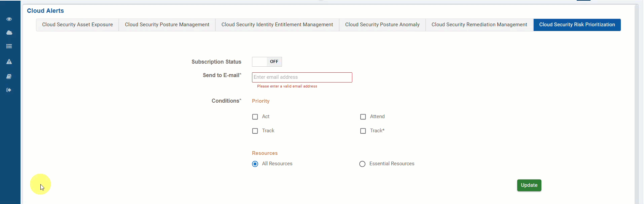The image size is (644, 204).
Task: Click the list icon in the sidebar
Action: [9, 46]
